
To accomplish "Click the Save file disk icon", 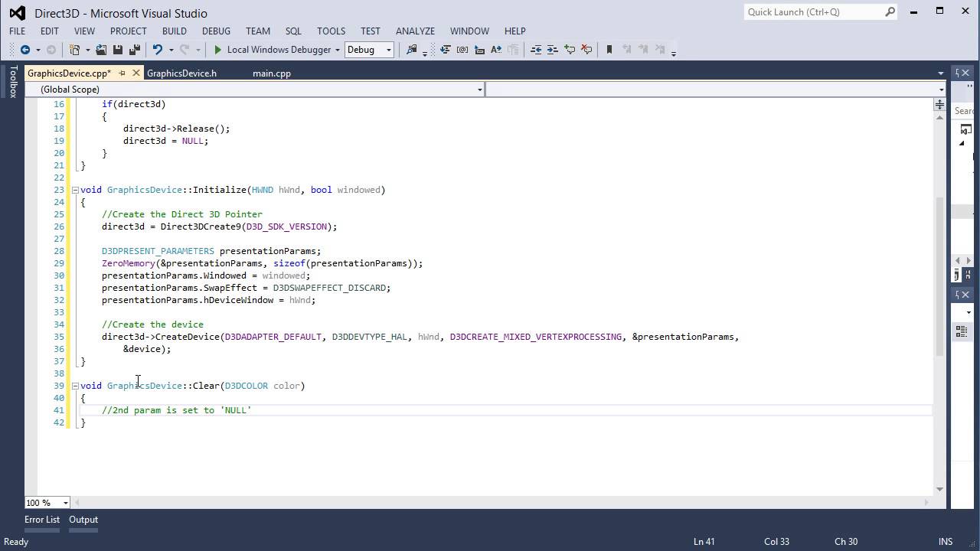I will tap(118, 50).
